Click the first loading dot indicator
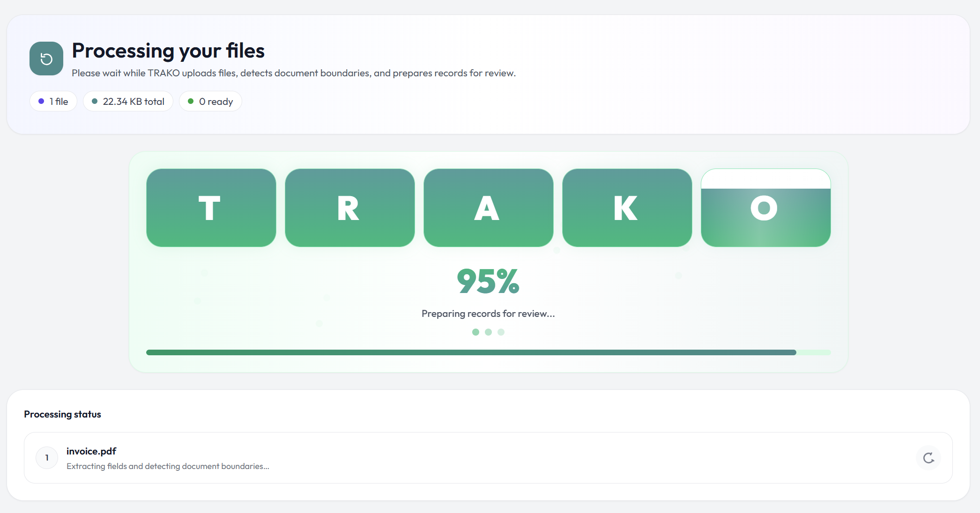This screenshot has height=513, width=980. pyautogui.click(x=475, y=332)
